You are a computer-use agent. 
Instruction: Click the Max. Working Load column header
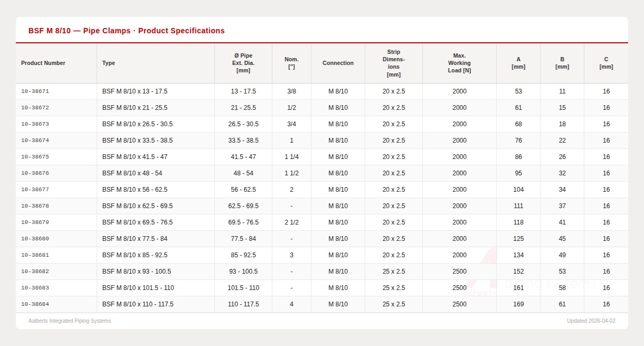[x=459, y=63]
